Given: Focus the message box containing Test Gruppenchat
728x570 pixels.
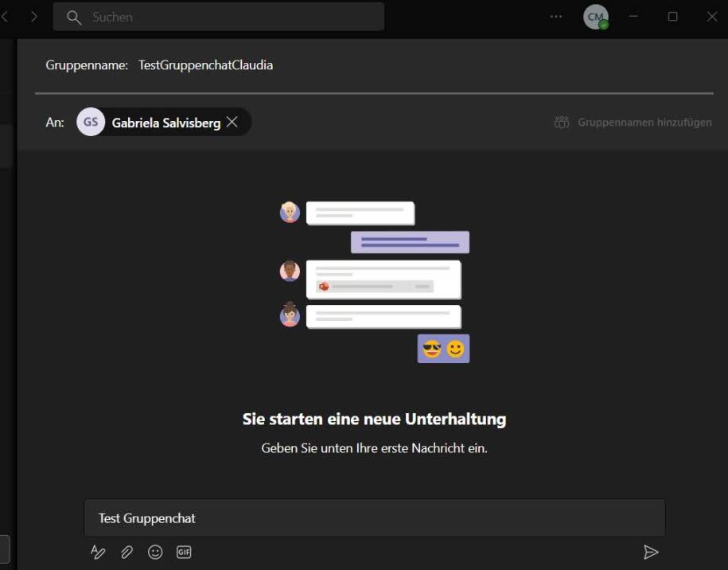Looking at the screenshot, I should pos(374,517).
